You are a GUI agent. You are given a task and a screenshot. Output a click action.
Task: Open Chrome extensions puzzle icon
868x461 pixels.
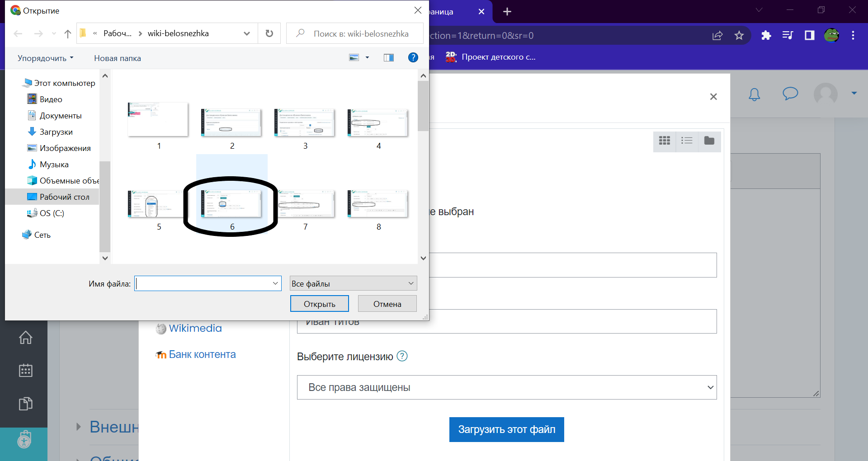pyautogui.click(x=766, y=35)
